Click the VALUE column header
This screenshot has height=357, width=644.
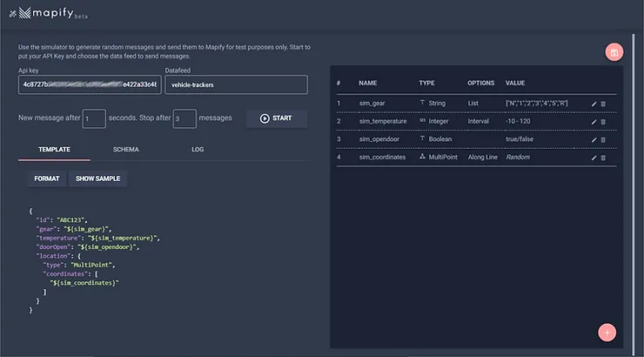tap(515, 83)
